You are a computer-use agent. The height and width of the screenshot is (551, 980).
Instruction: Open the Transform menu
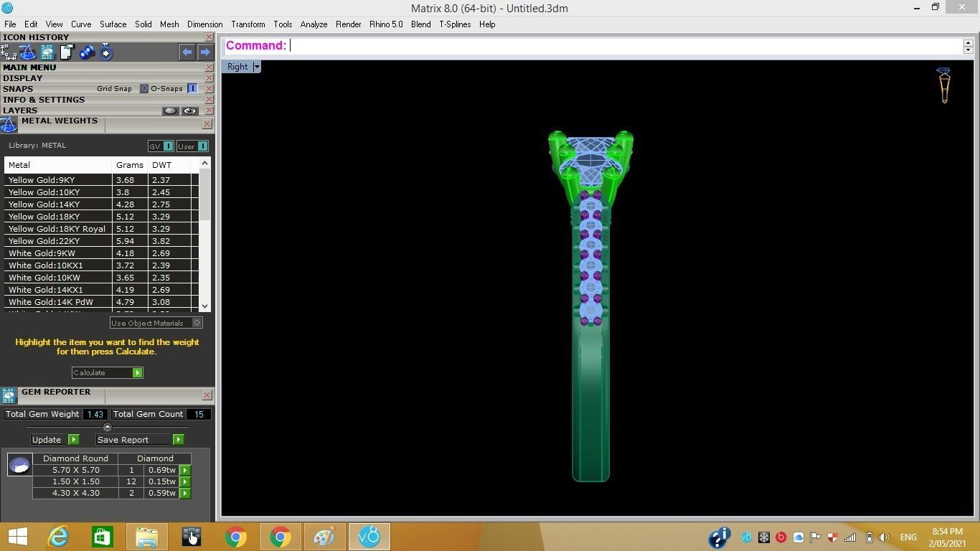coord(248,24)
